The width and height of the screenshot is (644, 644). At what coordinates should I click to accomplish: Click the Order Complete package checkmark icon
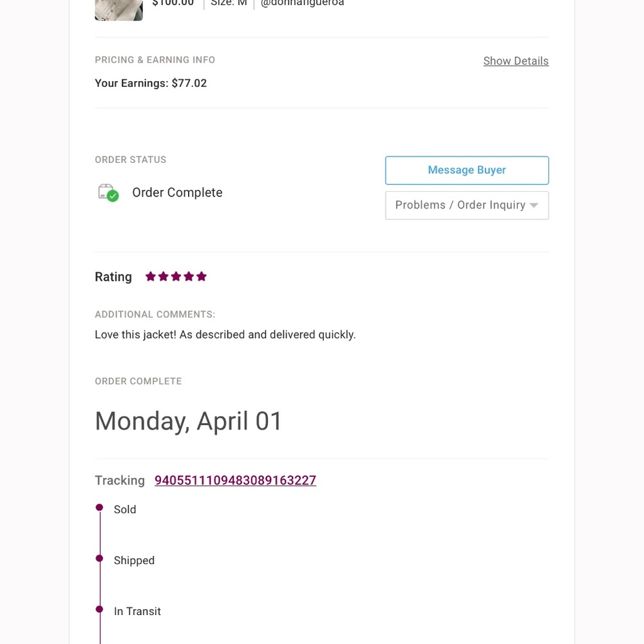click(108, 193)
